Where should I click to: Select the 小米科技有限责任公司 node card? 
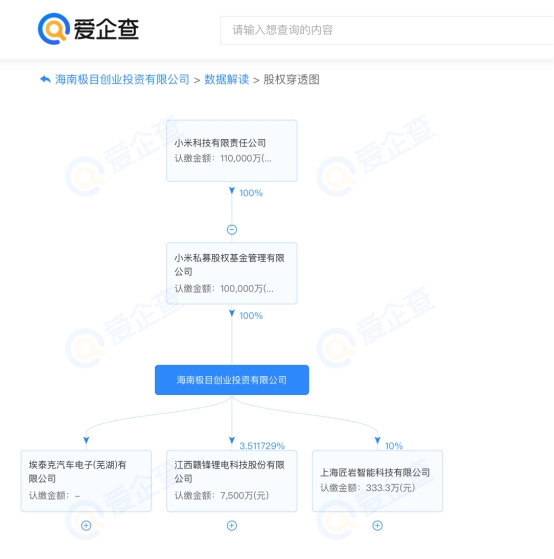coord(232,151)
